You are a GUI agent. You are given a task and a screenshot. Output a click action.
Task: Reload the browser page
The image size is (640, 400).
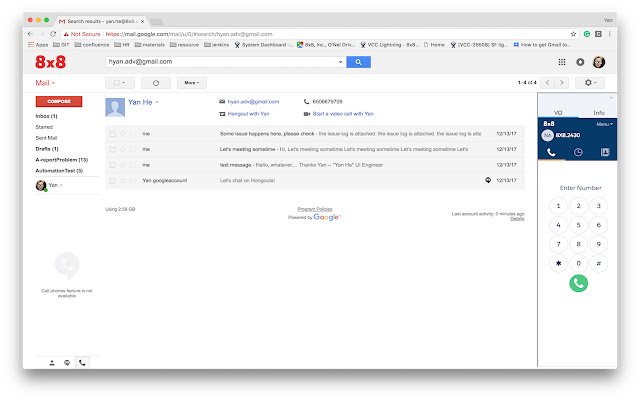(53, 34)
